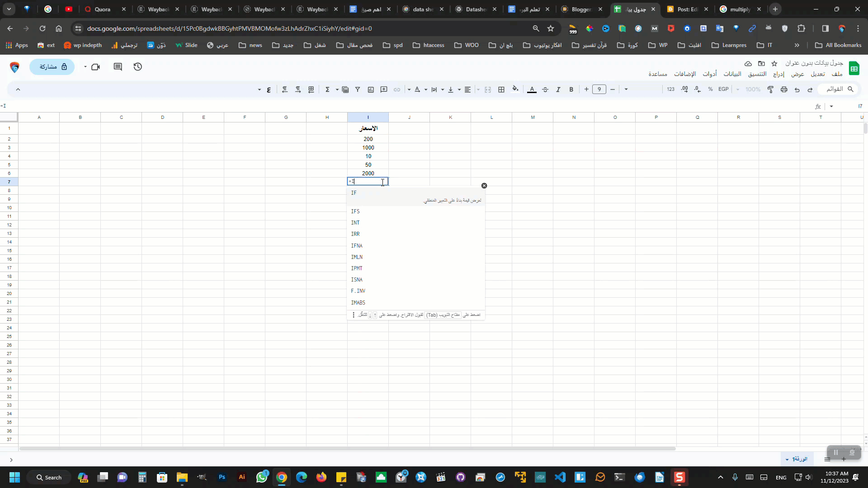Open fill color picker
The height and width of the screenshot is (488, 868).
pyautogui.click(x=515, y=89)
